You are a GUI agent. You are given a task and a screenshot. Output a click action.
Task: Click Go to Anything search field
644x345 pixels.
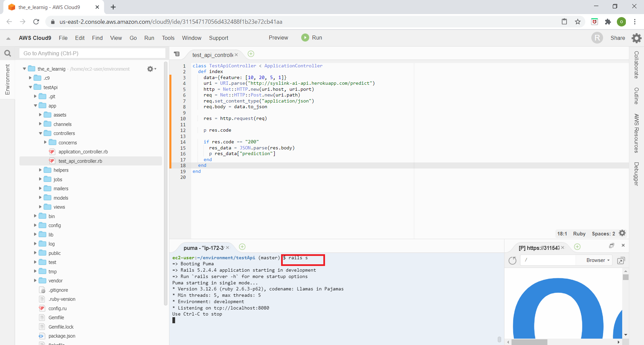(92, 53)
